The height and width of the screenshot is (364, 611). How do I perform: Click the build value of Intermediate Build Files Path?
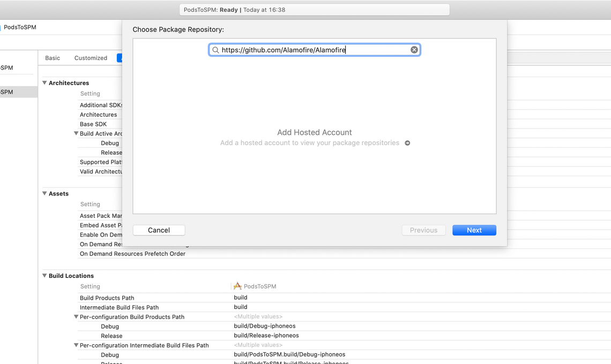pyautogui.click(x=241, y=307)
